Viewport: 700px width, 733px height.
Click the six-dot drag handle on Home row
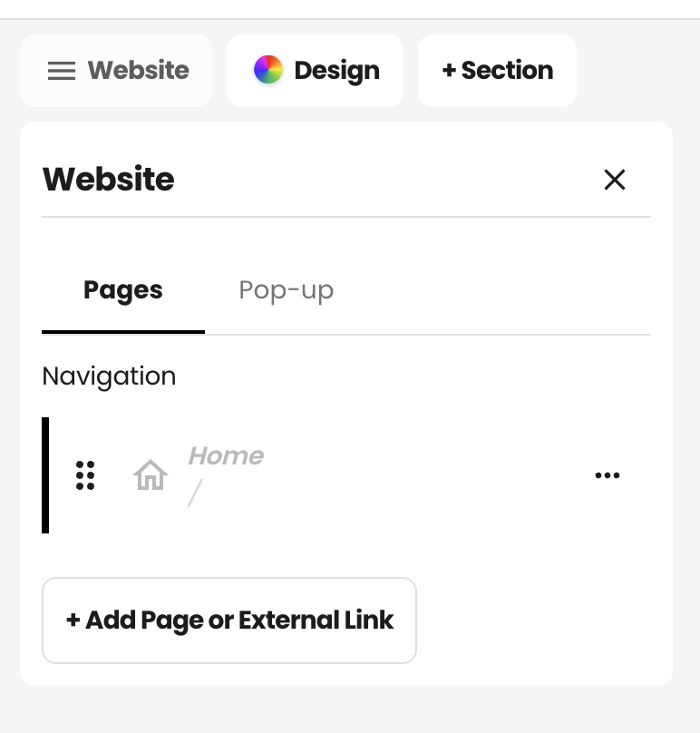(x=85, y=475)
